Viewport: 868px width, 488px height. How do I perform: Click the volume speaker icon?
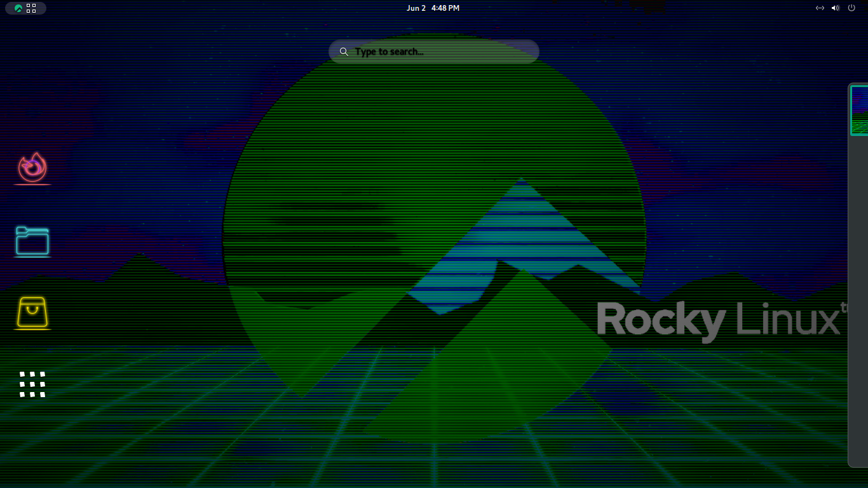click(x=835, y=8)
